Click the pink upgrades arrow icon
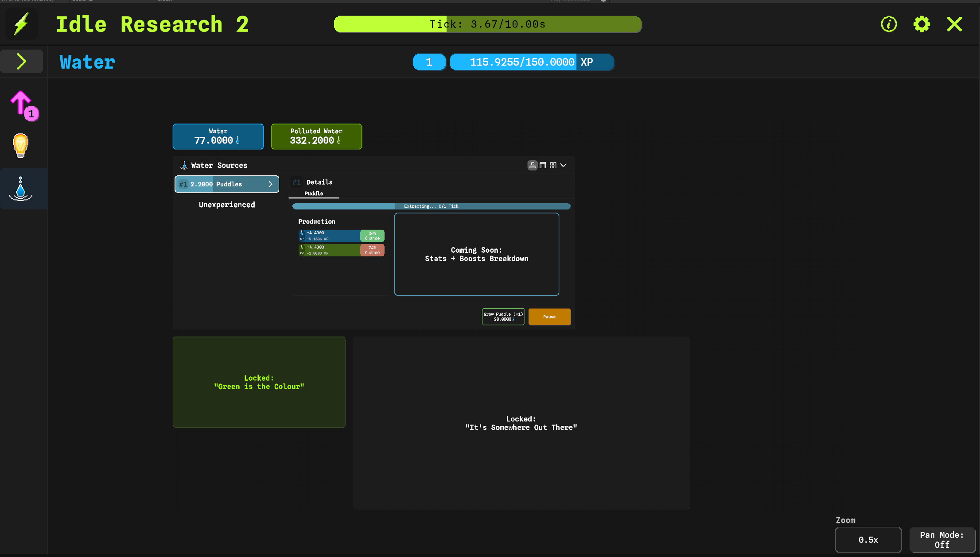980x557 pixels. 23,104
